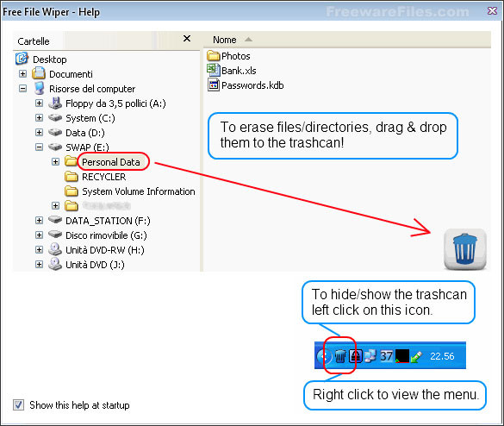Select 'Data (D:)' drive label
The width and height of the screenshot is (504, 426).
(x=84, y=133)
